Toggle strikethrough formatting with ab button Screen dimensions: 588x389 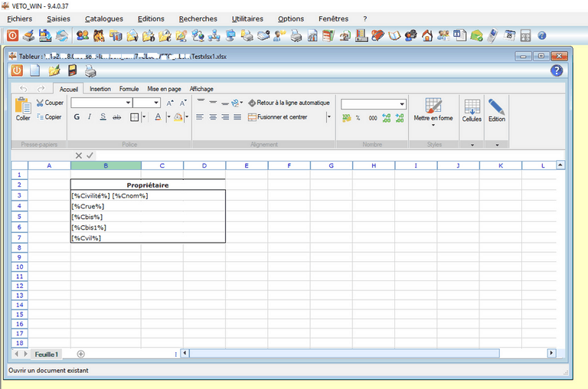(x=117, y=117)
